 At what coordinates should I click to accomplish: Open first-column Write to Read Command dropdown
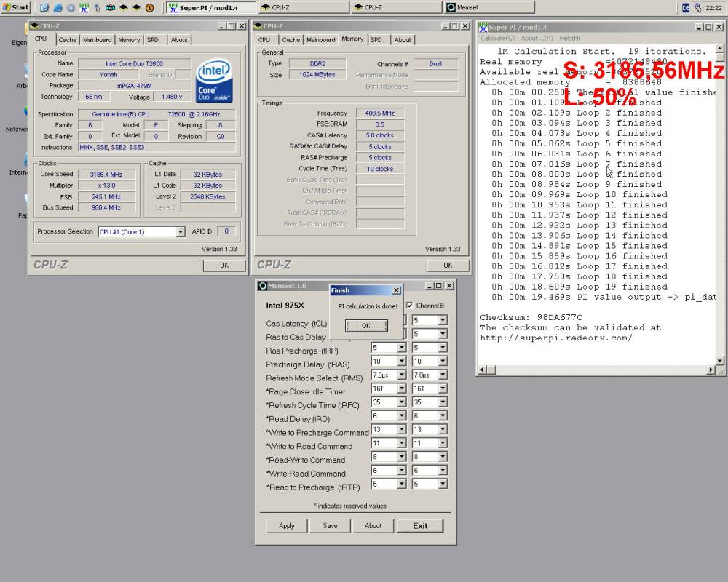pyautogui.click(x=402, y=443)
